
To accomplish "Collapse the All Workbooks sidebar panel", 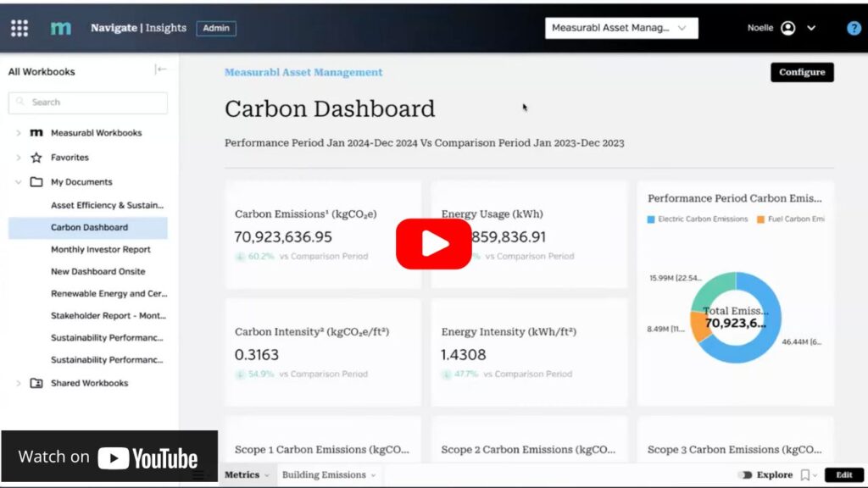I will [161, 70].
